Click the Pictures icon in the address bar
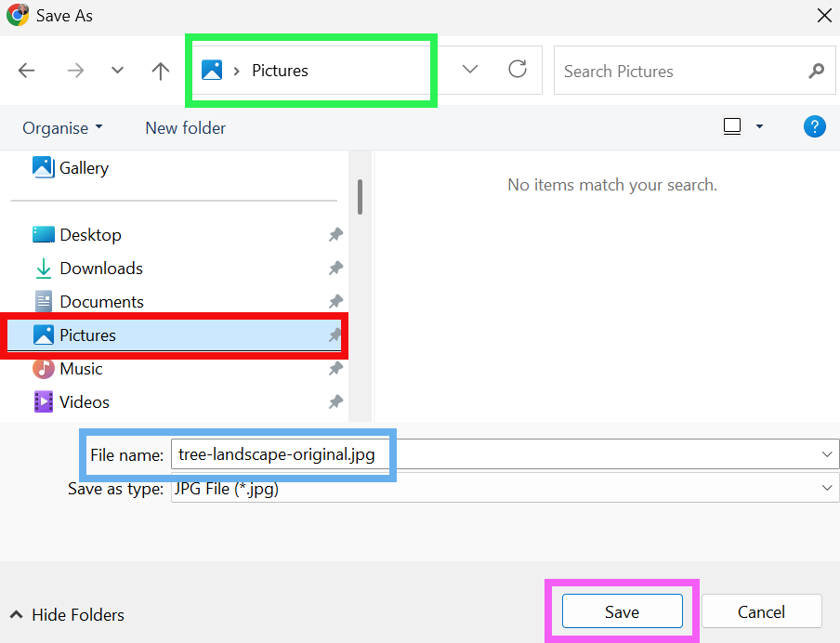The image size is (840, 643). click(x=212, y=71)
